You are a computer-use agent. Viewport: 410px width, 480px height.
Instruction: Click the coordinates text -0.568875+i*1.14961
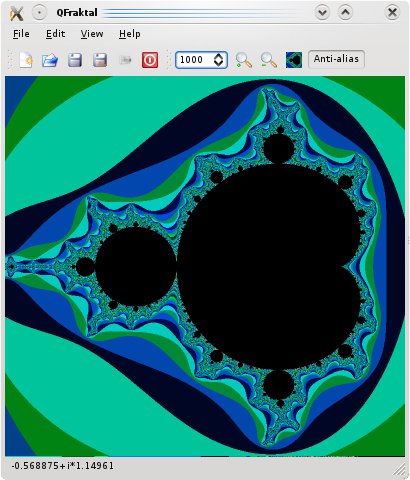63,466
